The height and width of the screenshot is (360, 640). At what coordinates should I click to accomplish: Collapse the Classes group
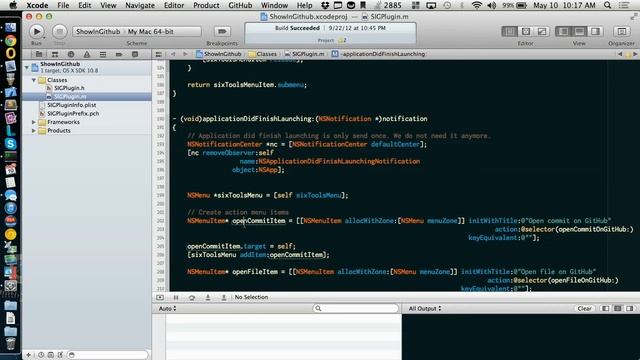click(x=34, y=80)
